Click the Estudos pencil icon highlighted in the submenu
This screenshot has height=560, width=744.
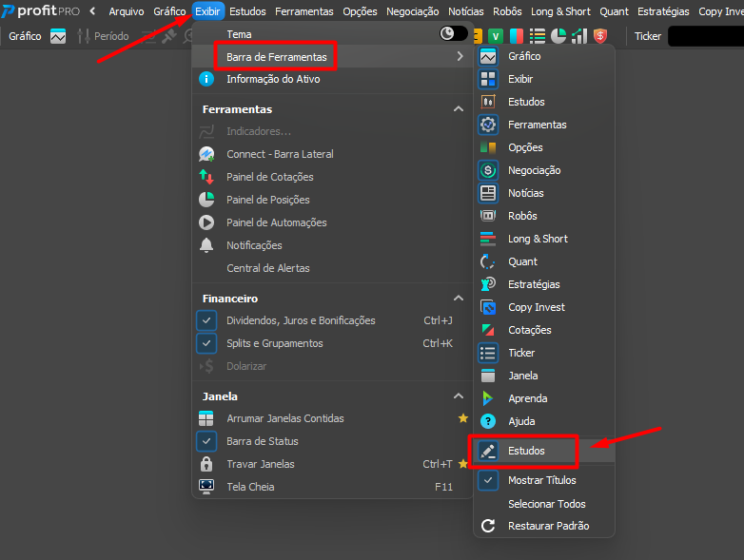coord(488,451)
